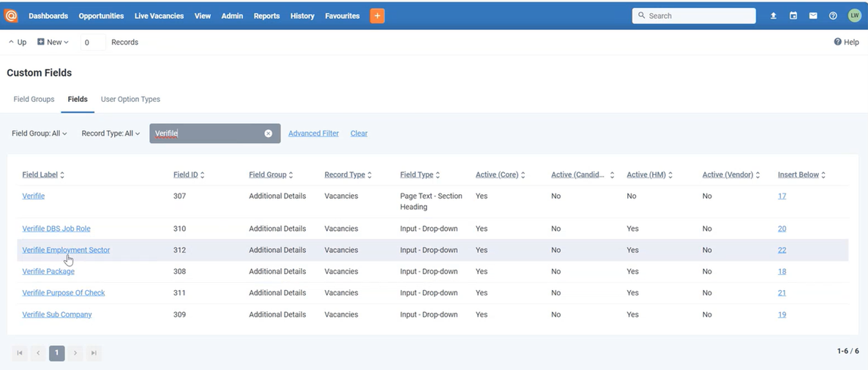Click the 1-6 / 6 record count

(848, 351)
